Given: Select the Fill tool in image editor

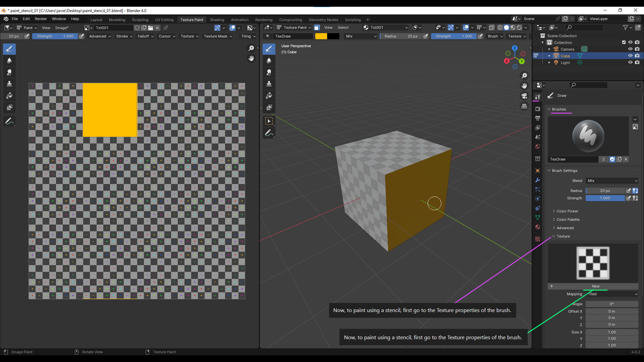Looking at the screenshot, I should [x=9, y=96].
